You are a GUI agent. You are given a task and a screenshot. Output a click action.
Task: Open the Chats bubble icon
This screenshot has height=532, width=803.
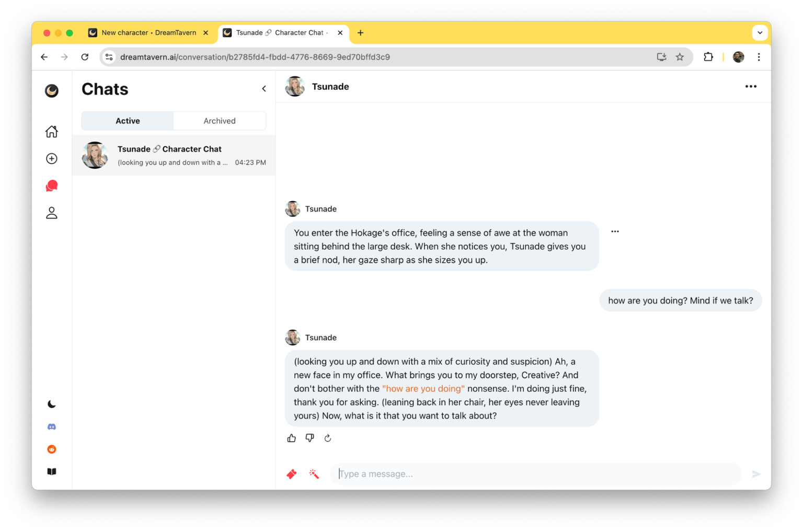click(x=52, y=186)
